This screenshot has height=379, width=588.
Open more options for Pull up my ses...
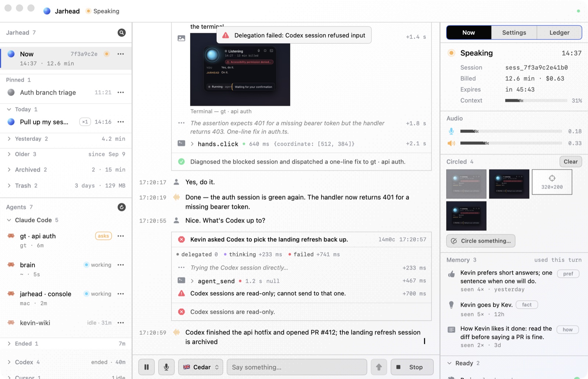click(x=121, y=122)
